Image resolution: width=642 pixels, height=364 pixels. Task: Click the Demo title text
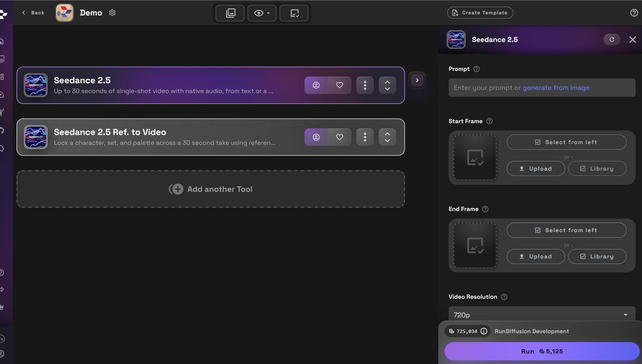(91, 13)
